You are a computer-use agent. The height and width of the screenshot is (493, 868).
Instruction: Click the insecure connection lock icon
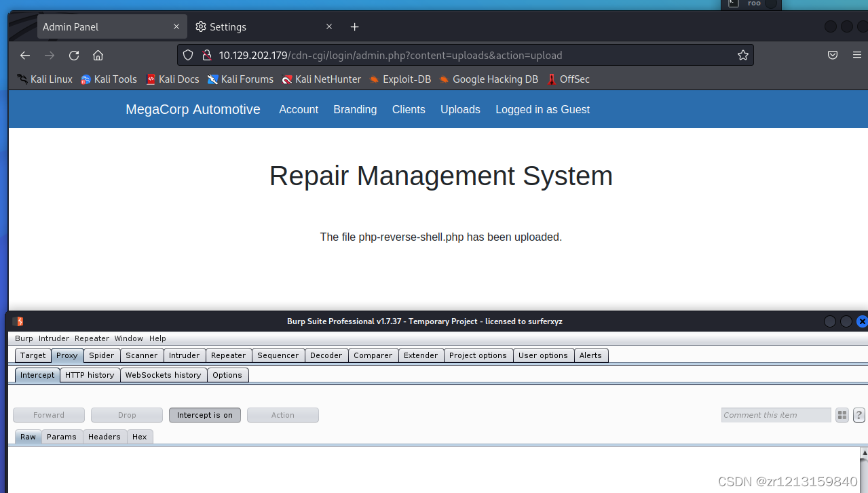[x=206, y=56]
